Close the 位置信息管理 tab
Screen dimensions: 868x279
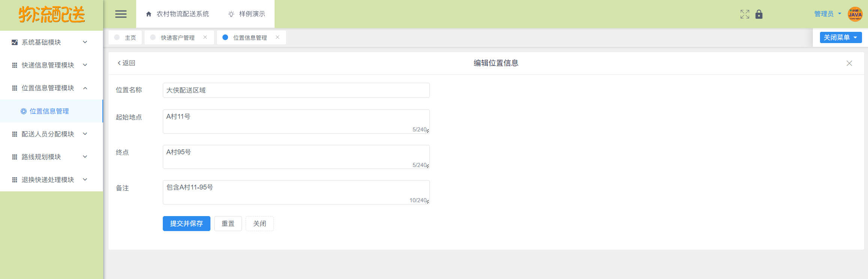(x=278, y=37)
